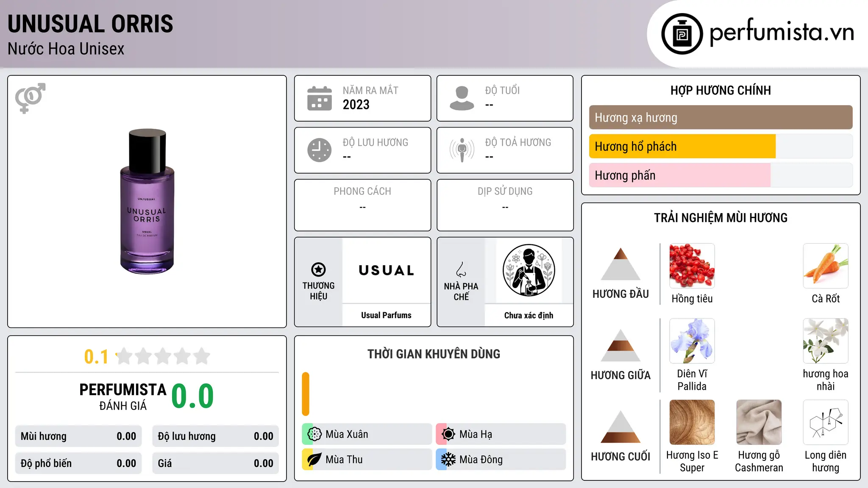Click the Nước Hoa Unisex subtitle
Image resolution: width=868 pixels, height=488 pixels.
tap(66, 49)
